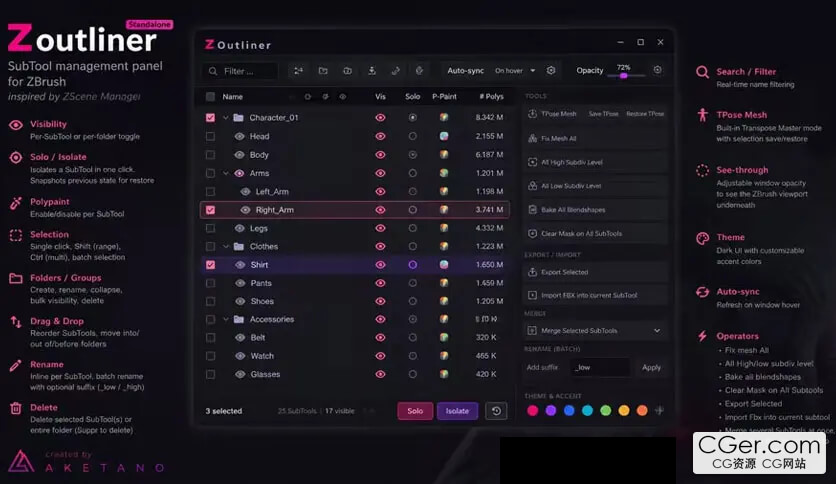
Task: Click Head row's polypaint sphere icon
Action: pyautogui.click(x=444, y=136)
